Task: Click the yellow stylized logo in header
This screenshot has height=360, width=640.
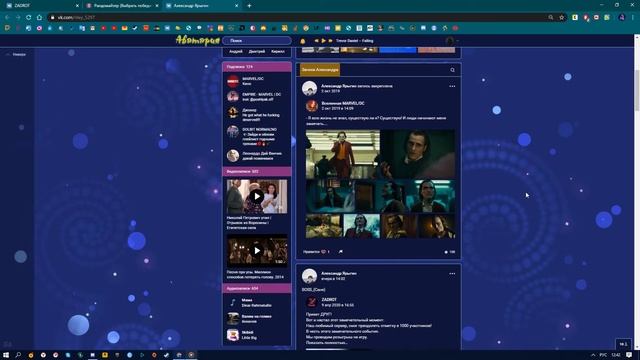Action: click(198, 40)
